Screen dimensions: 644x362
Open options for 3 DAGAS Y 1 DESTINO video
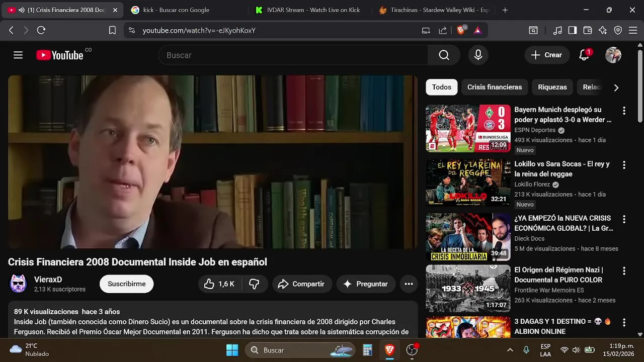tap(624, 322)
